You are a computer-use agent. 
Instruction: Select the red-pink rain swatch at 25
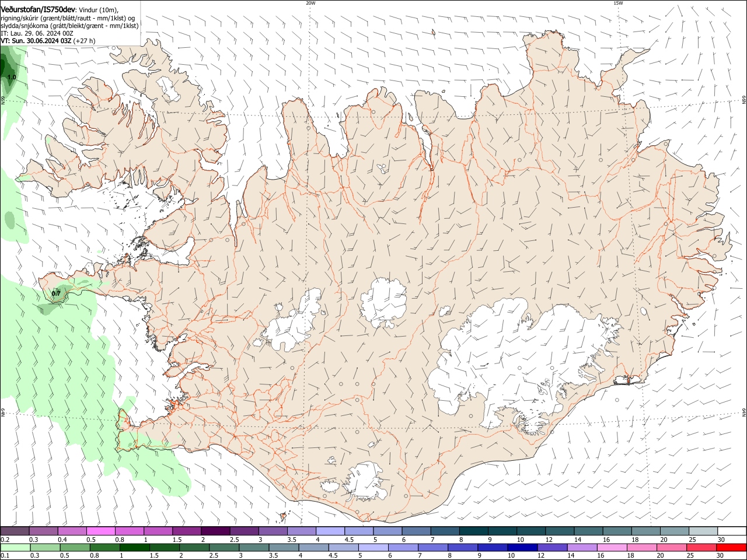tap(703, 548)
